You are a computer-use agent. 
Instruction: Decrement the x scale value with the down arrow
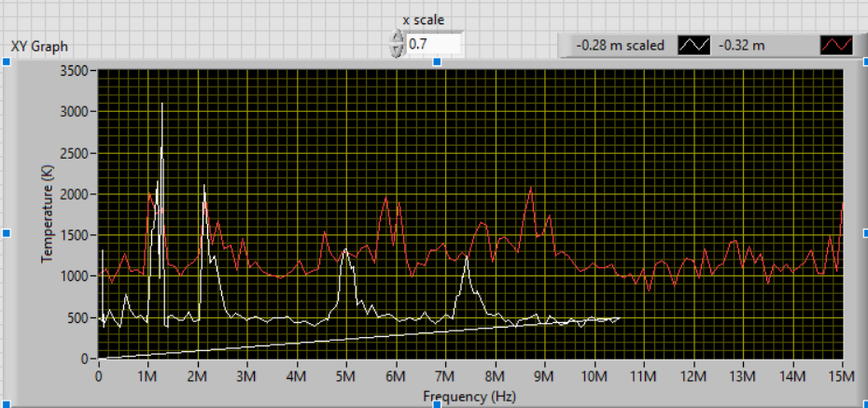(x=398, y=49)
